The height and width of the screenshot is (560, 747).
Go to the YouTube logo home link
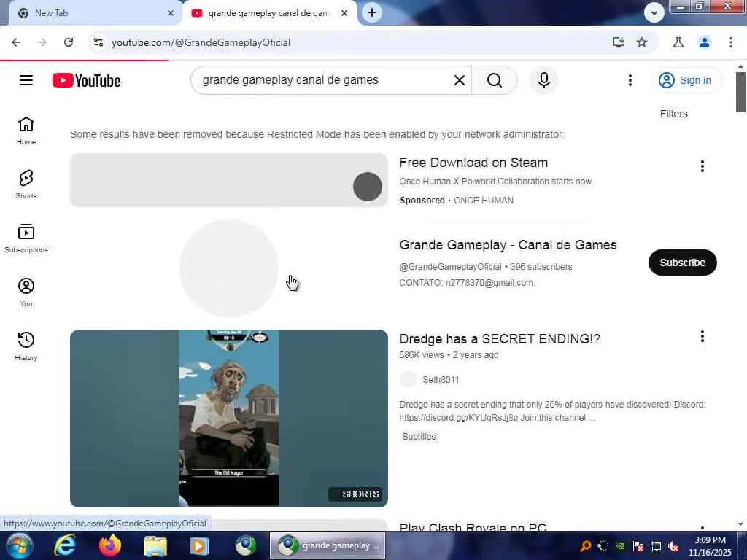coord(86,80)
